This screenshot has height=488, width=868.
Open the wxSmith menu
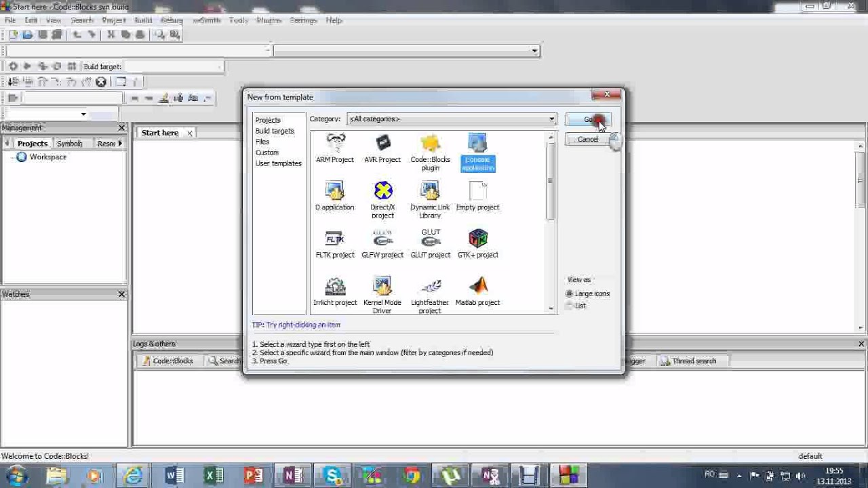pyautogui.click(x=207, y=20)
